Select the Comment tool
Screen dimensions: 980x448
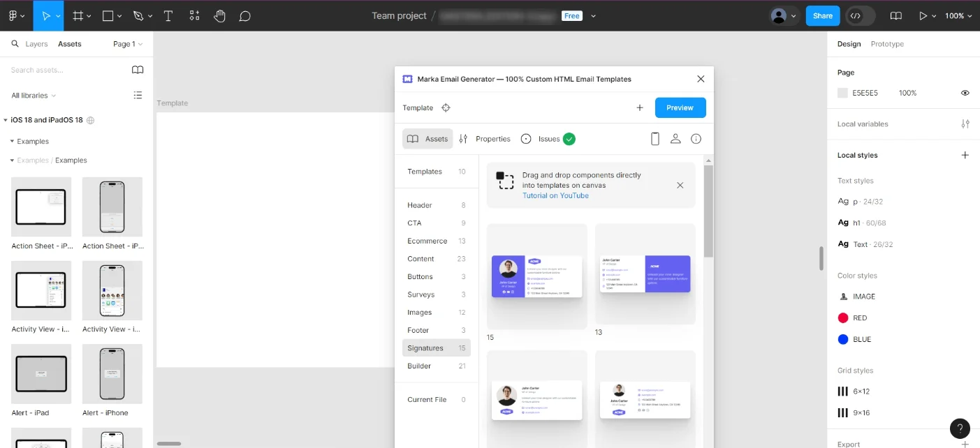[x=244, y=15]
